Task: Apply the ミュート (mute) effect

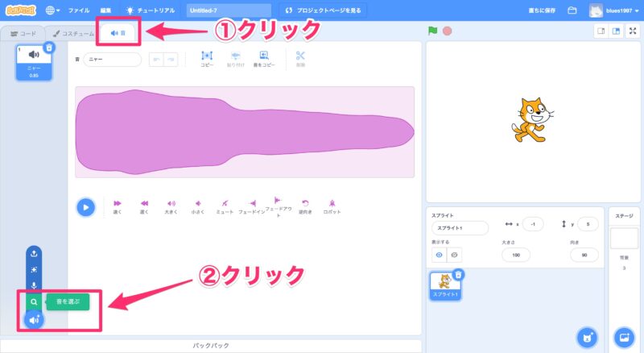Action: pos(225,206)
